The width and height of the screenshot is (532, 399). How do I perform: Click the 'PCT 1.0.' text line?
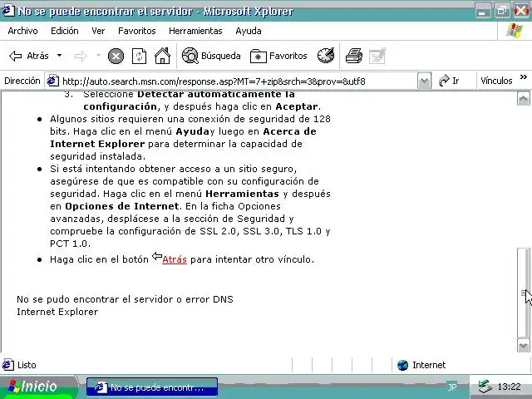click(x=70, y=244)
